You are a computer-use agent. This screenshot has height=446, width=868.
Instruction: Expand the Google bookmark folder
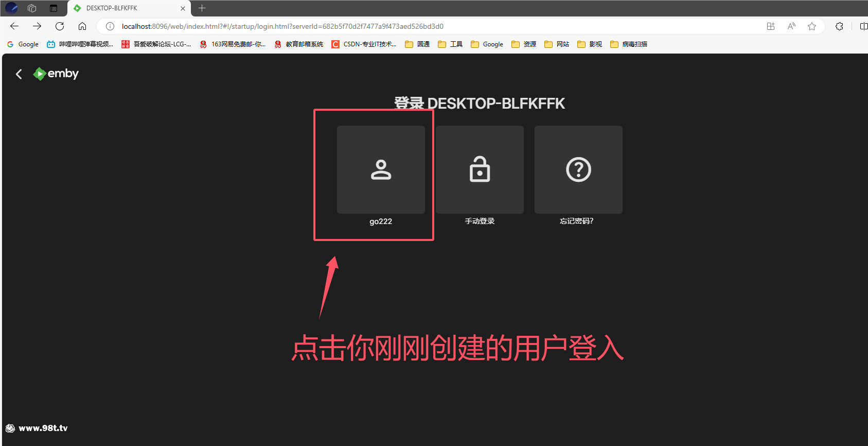point(487,44)
